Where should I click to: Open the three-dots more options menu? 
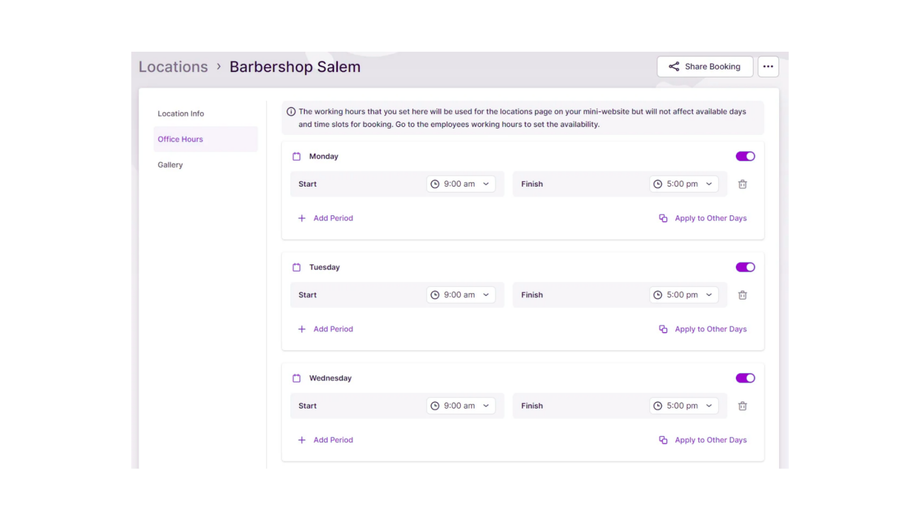point(768,67)
